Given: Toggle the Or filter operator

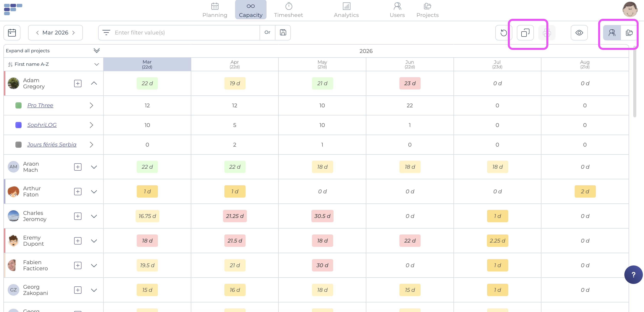Looking at the screenshot, I should (267, 33).
